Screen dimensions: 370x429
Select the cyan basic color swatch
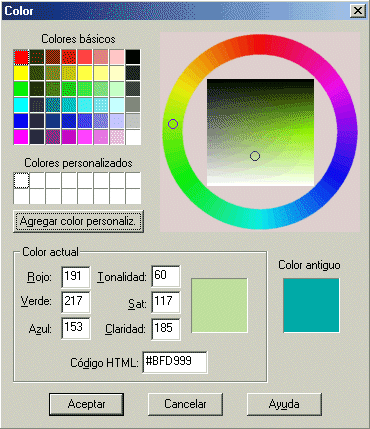pyautogui.click(x=21, y=105)
